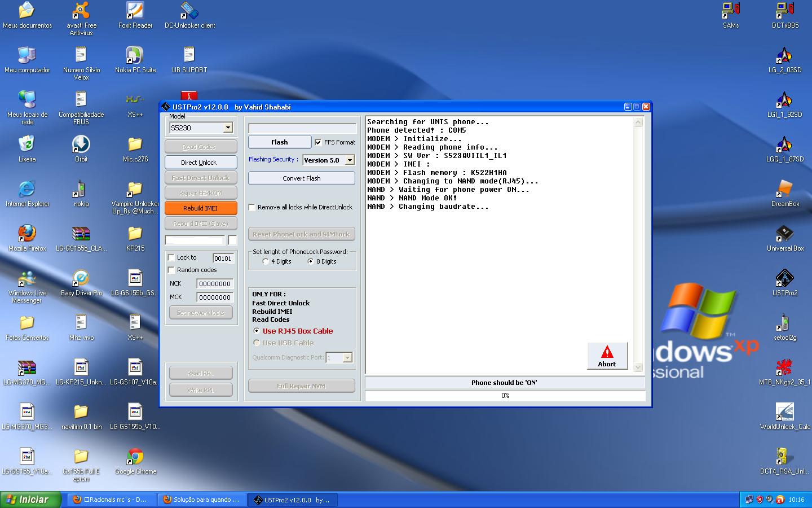Open the Lixeira recycle bin

[27, 149]
